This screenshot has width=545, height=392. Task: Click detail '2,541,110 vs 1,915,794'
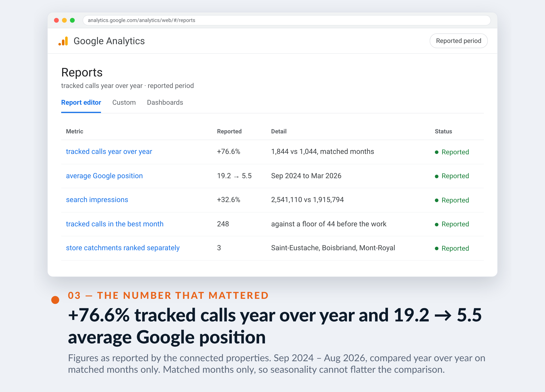coord(307,200)
